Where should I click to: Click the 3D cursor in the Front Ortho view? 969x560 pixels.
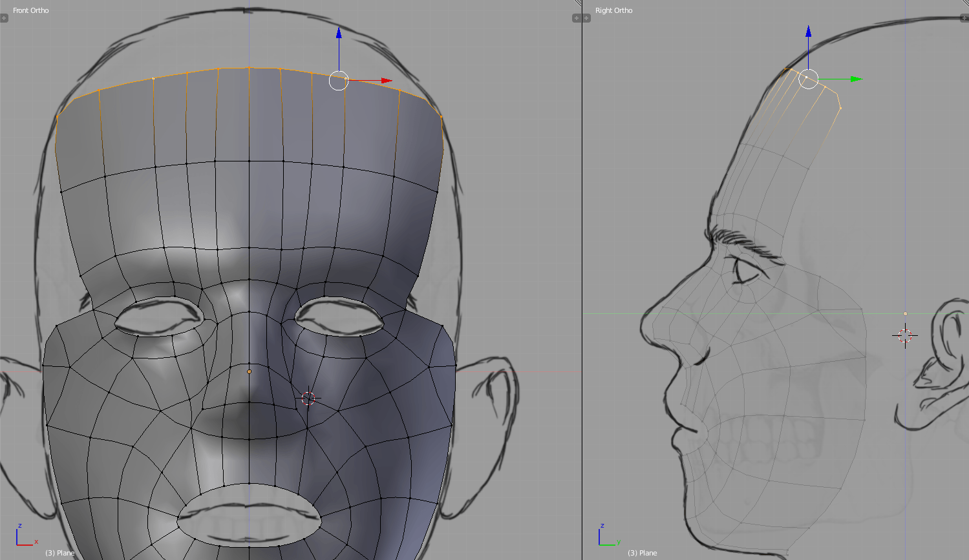(308, 399)
